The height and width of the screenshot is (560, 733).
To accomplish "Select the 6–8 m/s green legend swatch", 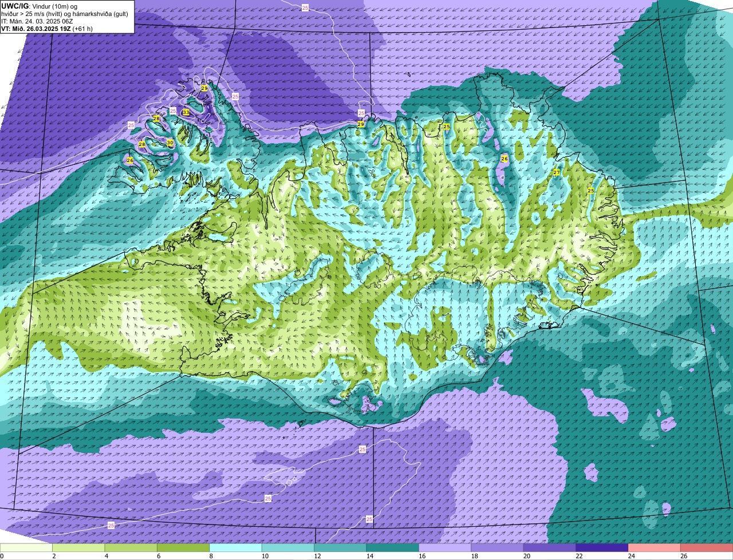I will 183,547.
